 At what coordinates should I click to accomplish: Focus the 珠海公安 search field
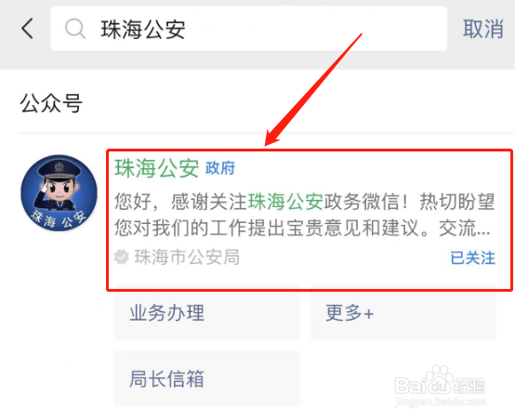click(248, 29)
